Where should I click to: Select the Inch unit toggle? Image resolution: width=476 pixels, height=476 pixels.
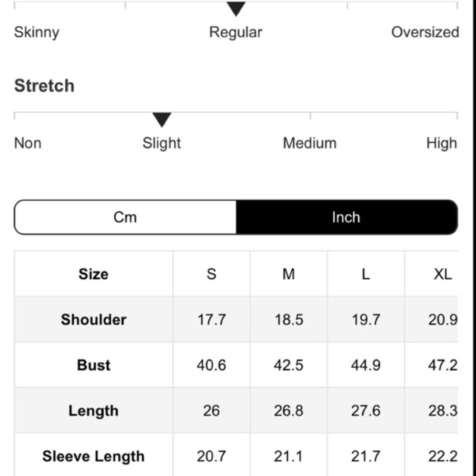[x=347, y=217]
